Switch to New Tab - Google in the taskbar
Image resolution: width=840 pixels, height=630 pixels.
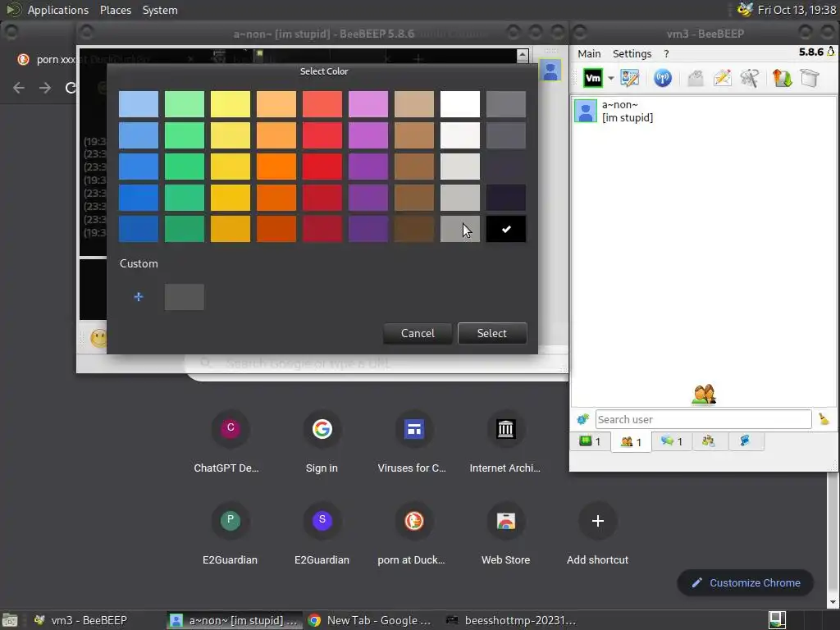370,620
